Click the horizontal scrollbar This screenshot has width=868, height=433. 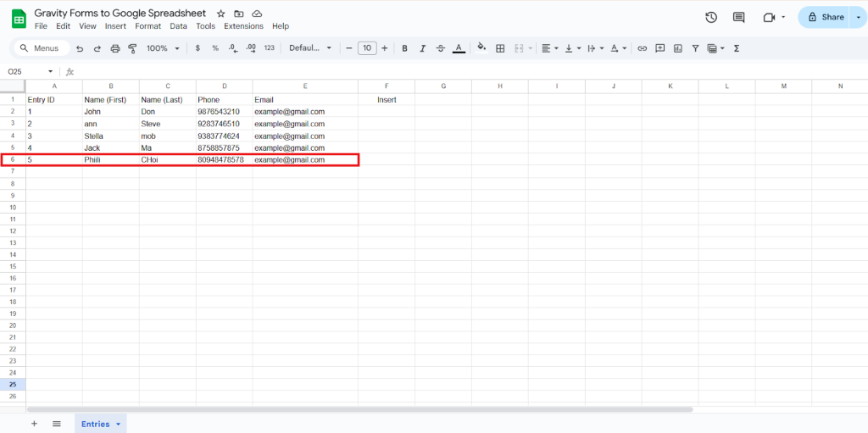[x=359, y=410]
